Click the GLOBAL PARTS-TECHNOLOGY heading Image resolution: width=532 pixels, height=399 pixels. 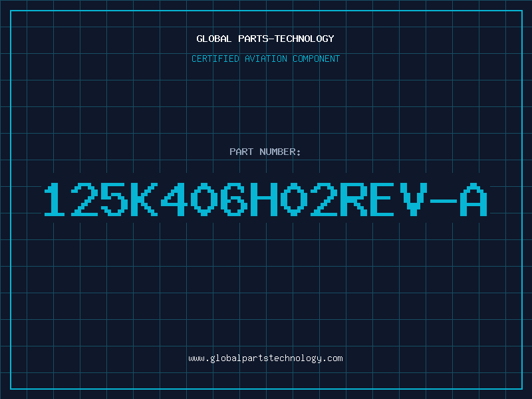[x=265, y=39]
